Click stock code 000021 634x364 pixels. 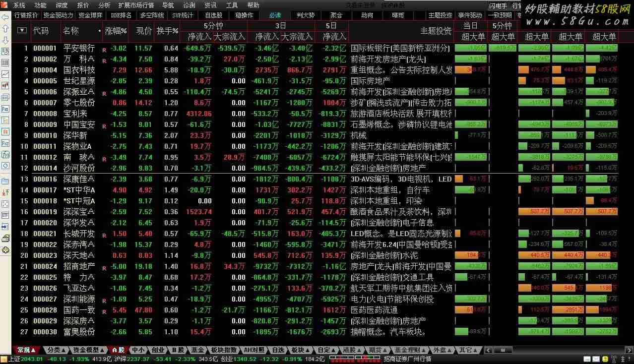point(45,234)
